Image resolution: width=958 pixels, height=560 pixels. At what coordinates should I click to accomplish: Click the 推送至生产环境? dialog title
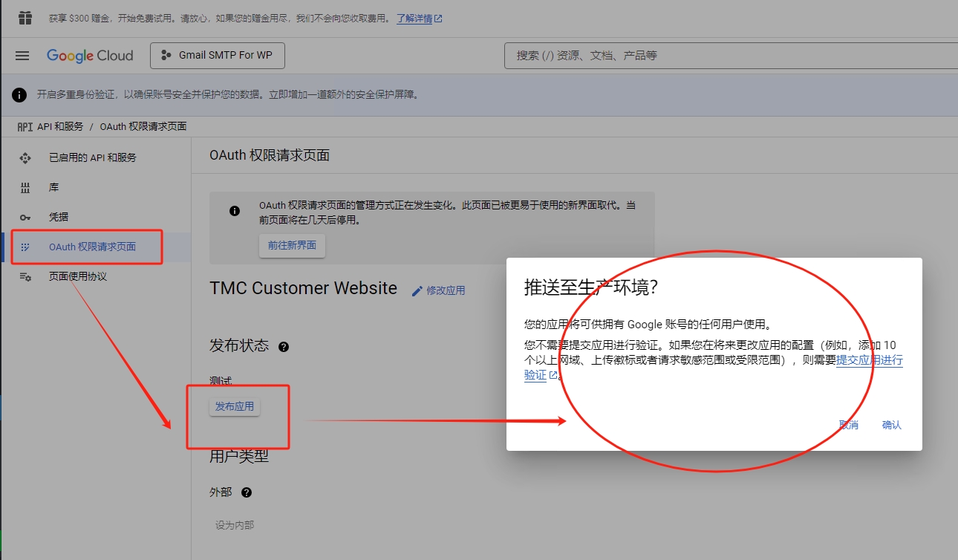tap(591, 288)
